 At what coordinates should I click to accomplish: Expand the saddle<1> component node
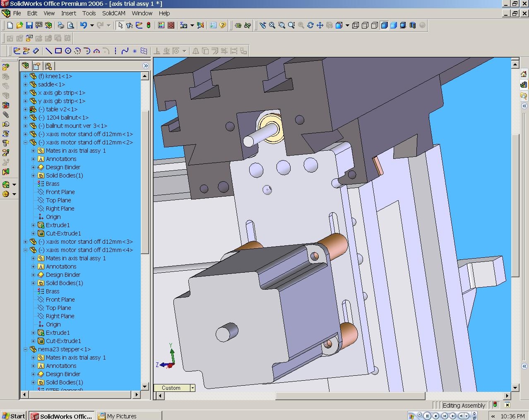point(26,84)
